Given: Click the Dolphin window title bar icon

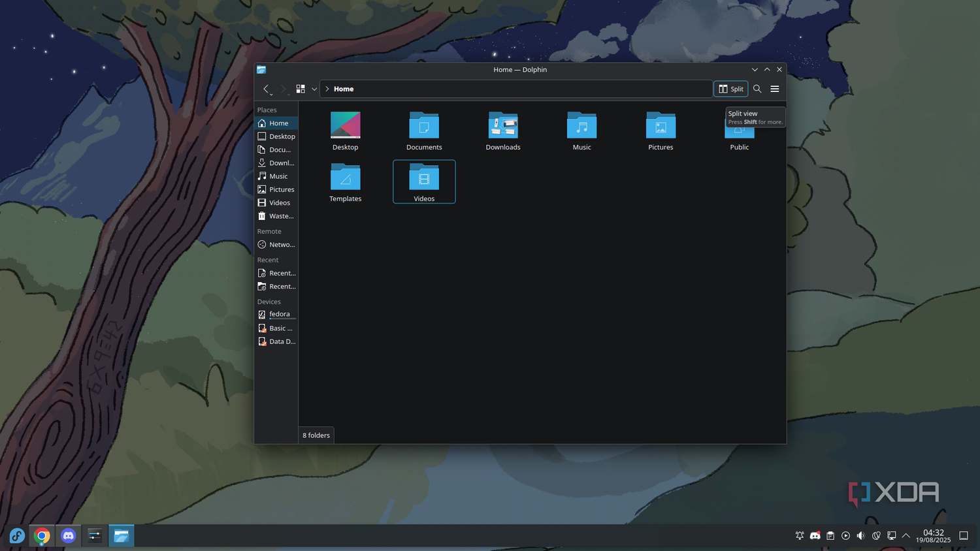Looking at the screenshot, I should tap(261, 70).
